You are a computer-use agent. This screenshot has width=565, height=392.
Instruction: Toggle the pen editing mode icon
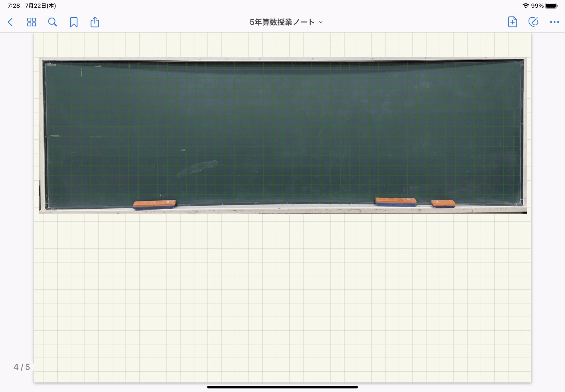[533, 22]
